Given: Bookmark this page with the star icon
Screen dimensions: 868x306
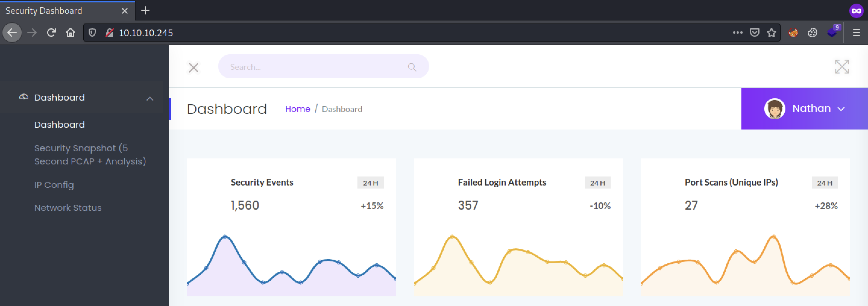Looking at the screenshot, I should pyautogui.click(x=771, y=33).
